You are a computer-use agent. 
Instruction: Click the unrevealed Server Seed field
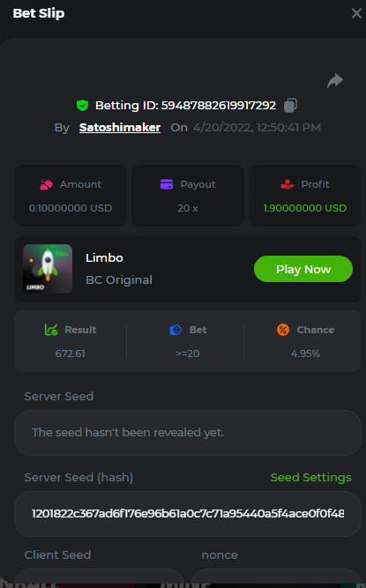click(188, 433)
